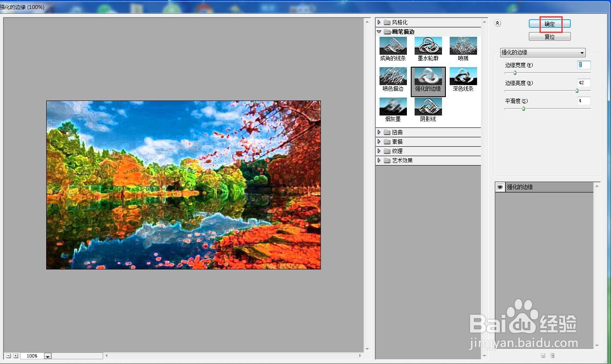
Task: Expand the 纹理 filter folder
Action: (379, 151)
